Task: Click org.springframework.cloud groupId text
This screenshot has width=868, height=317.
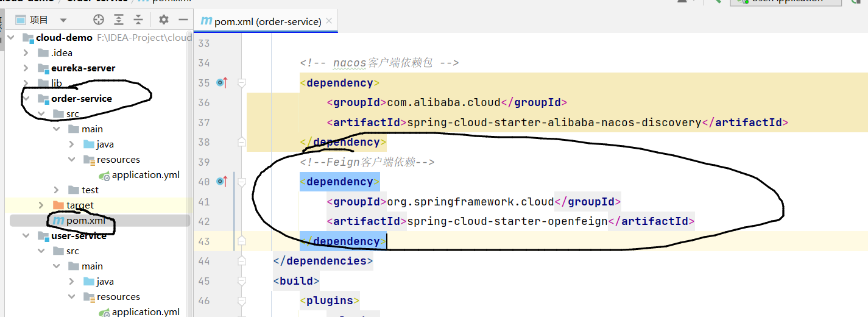Action: point(471,202)
